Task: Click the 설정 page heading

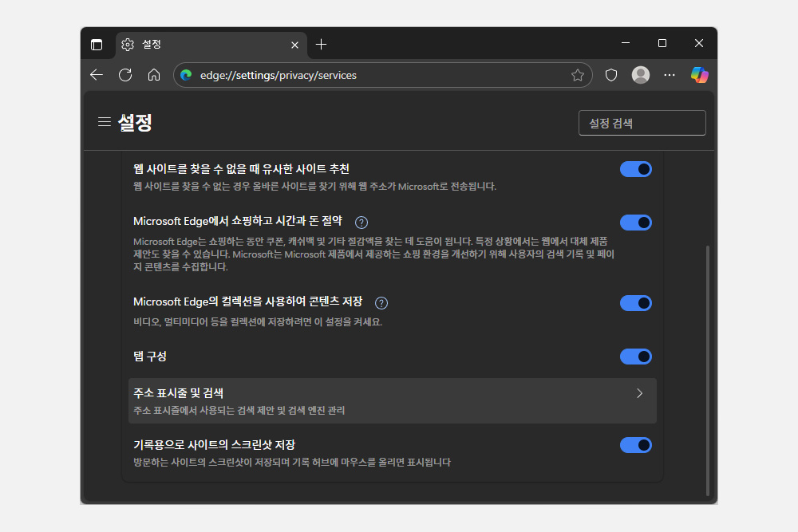Action: pos(135,123)
